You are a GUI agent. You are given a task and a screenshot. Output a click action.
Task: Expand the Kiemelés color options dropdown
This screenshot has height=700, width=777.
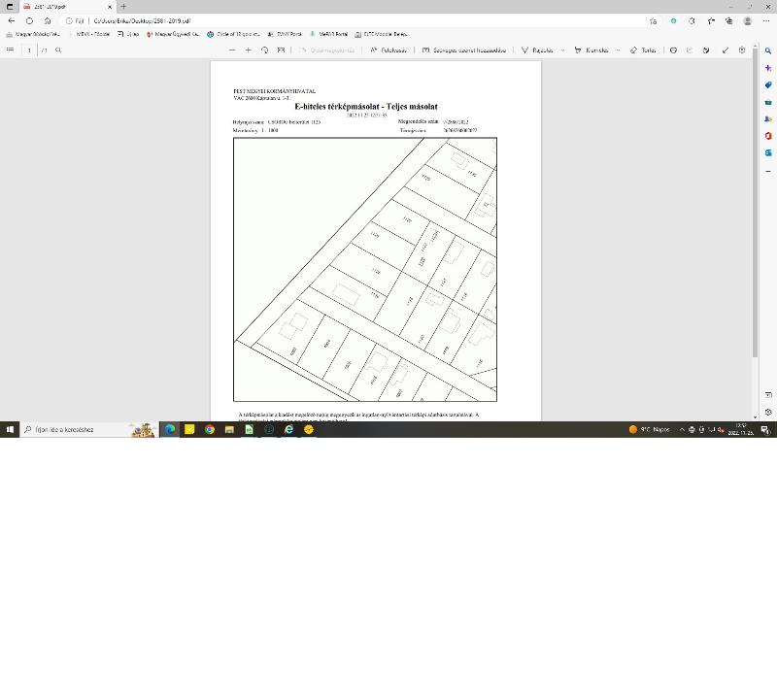click(x=618, y=50)
